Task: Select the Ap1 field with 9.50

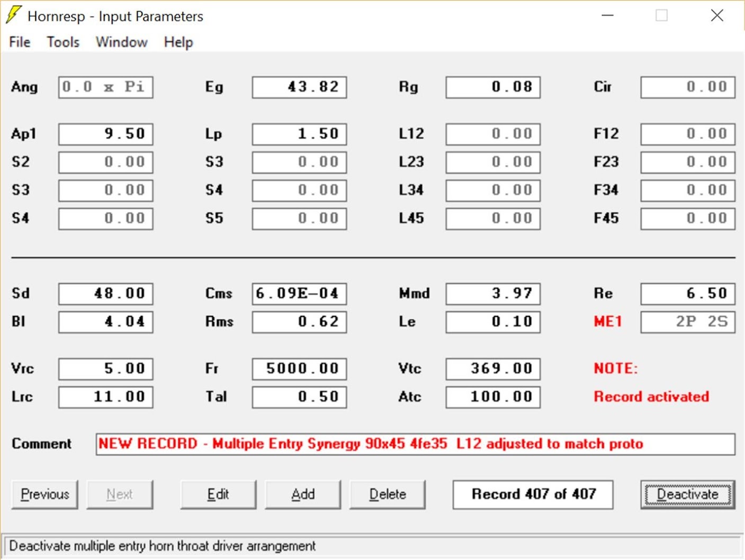Action: pyautogui.click(x=106, y=134)
